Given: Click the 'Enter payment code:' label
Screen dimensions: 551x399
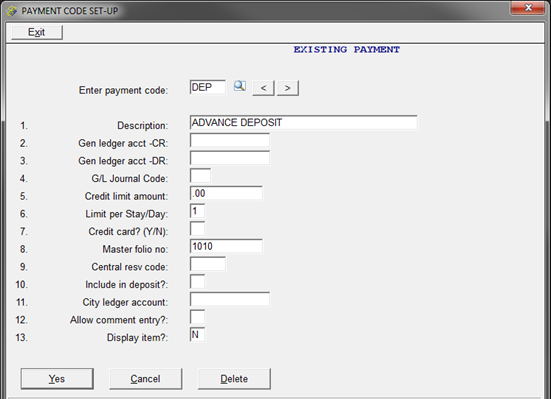Looking at the screenshot, I should pyautogui.click(x=123, y=90).
